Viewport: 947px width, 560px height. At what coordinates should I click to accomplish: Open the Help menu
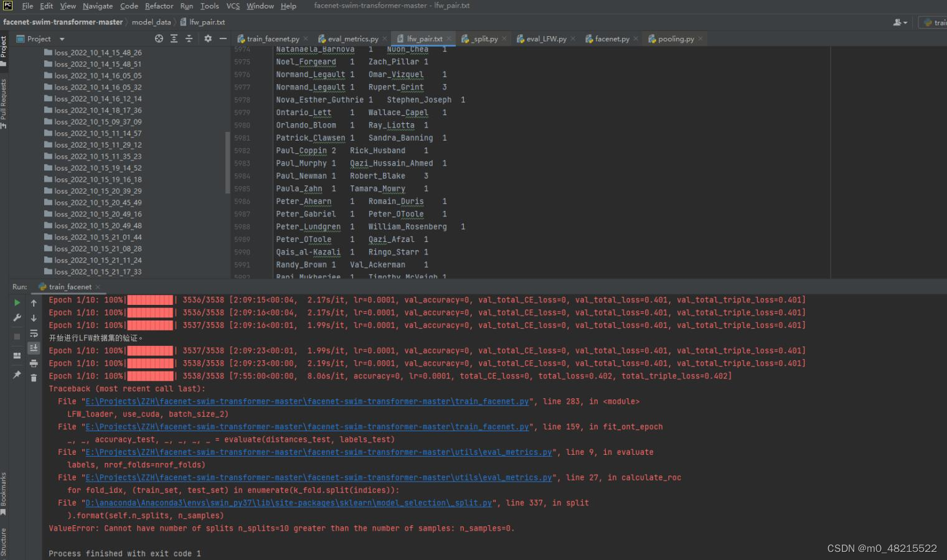coord(288,6)
